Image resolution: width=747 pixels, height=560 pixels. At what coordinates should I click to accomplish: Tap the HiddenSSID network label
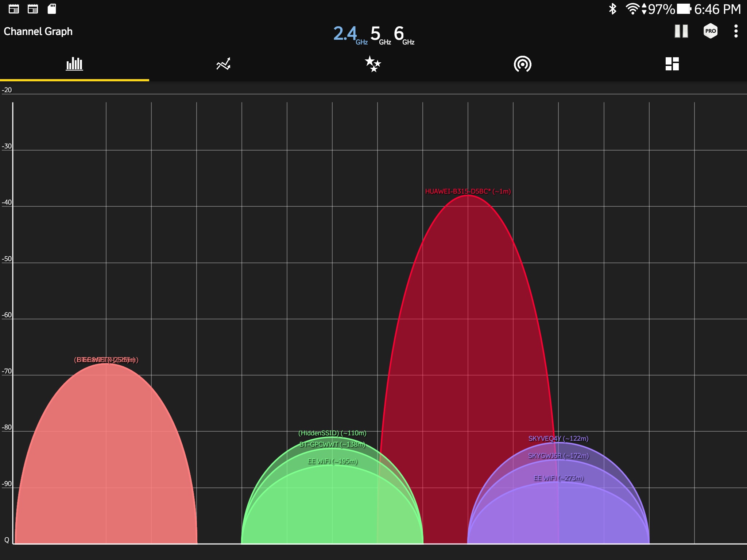click(x=332, y=433)
